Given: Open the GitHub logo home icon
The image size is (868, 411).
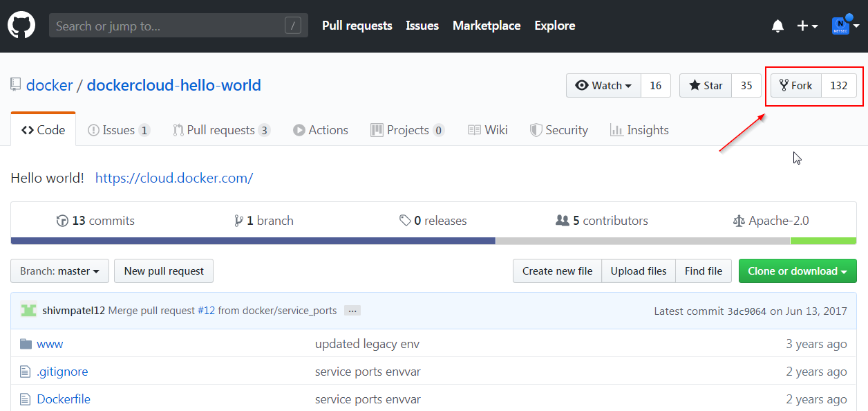Looking at the screenshot, I should pyautogui.click(x=21, y=26).
